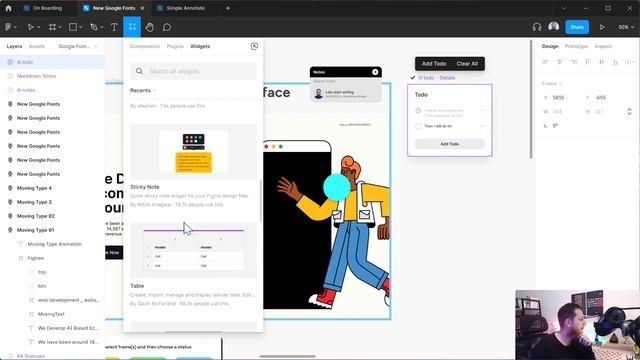The height and width of the screenshot is (360, 640).
Task: Open options dots for first todo item
Action: tap(482, 111)
